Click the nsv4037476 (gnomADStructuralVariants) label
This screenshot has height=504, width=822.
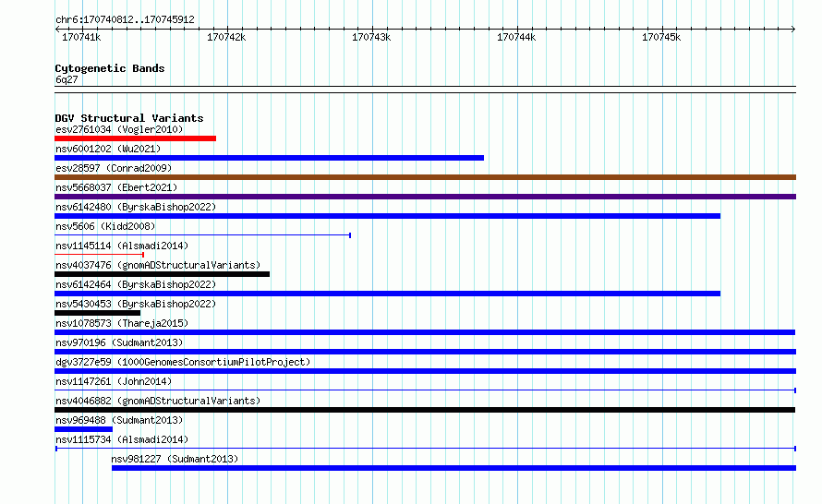(158, 265)
